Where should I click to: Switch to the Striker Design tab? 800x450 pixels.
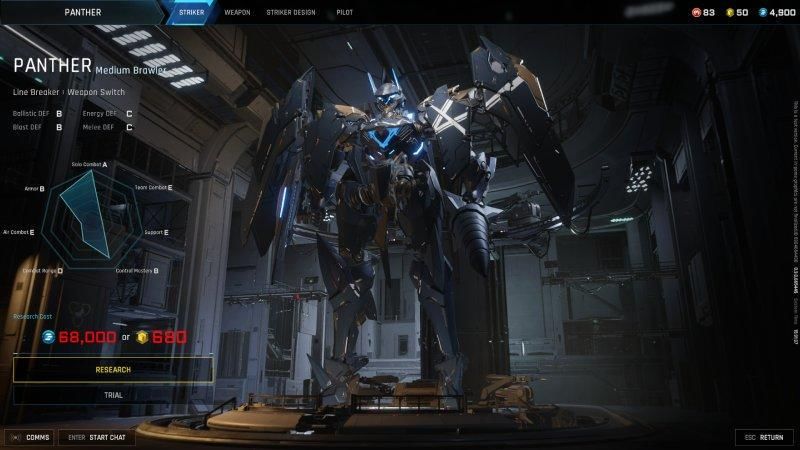coord(291,12)
